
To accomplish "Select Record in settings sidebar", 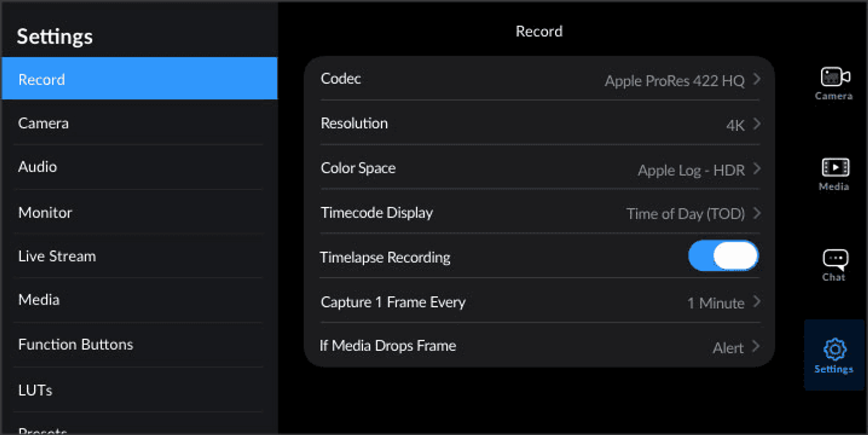I will tap(139, 79).
